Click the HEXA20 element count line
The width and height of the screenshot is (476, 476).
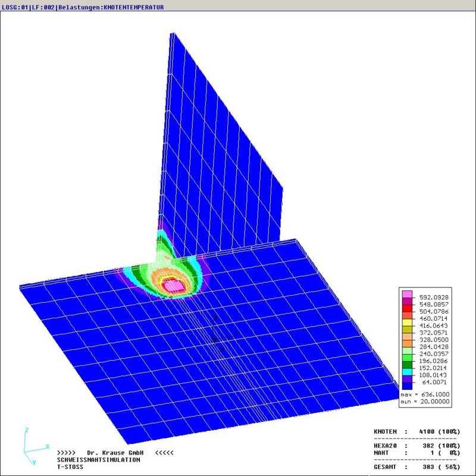(x=416, y=445)
